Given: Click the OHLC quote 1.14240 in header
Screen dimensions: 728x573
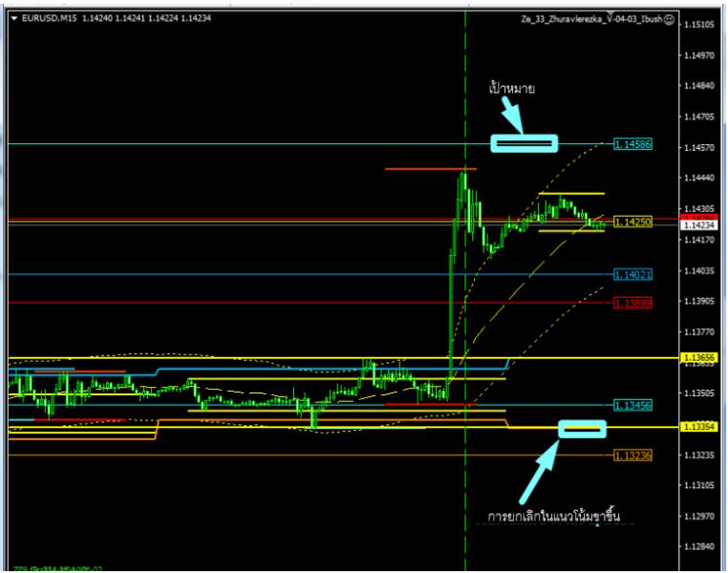Looking at the screenshot, I should [97, 18].
